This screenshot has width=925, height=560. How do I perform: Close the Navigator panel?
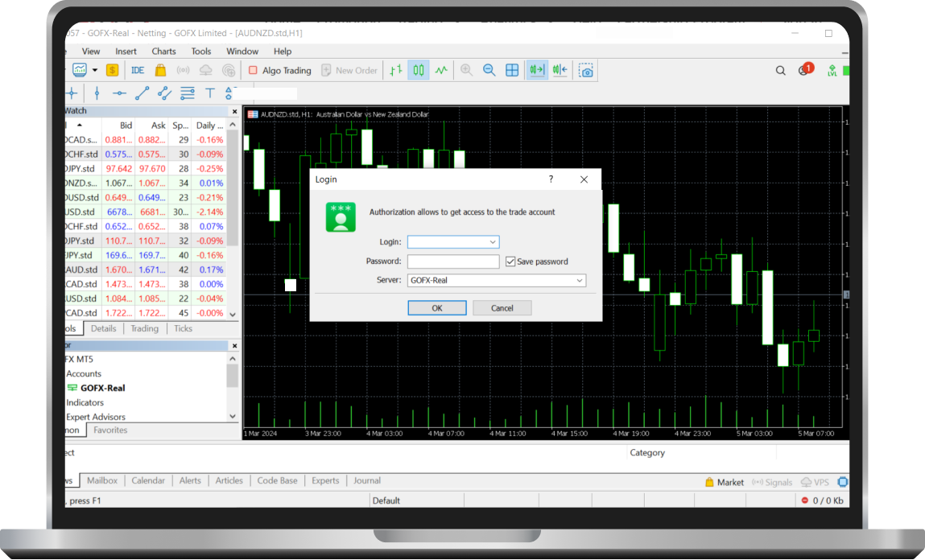pyautogui.click(x=235, y=345)
